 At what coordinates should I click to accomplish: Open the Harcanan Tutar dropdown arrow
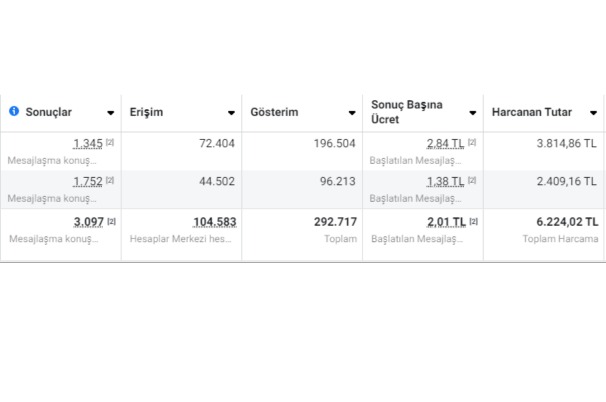pos(593,113)
